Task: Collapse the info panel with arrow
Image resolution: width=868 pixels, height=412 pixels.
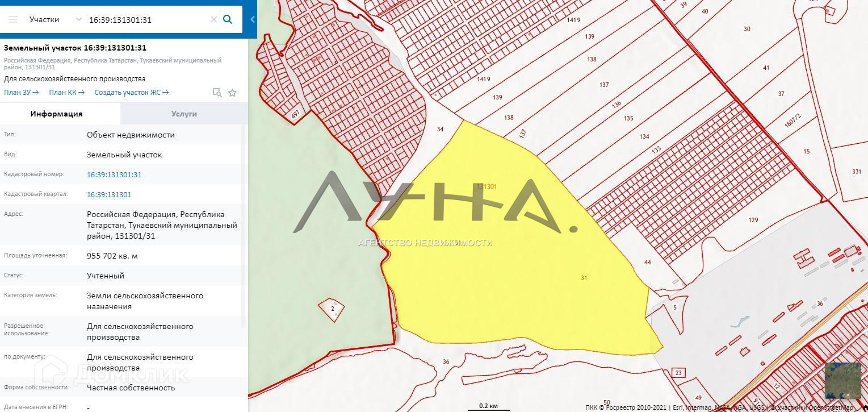Action: click(253, 19)
